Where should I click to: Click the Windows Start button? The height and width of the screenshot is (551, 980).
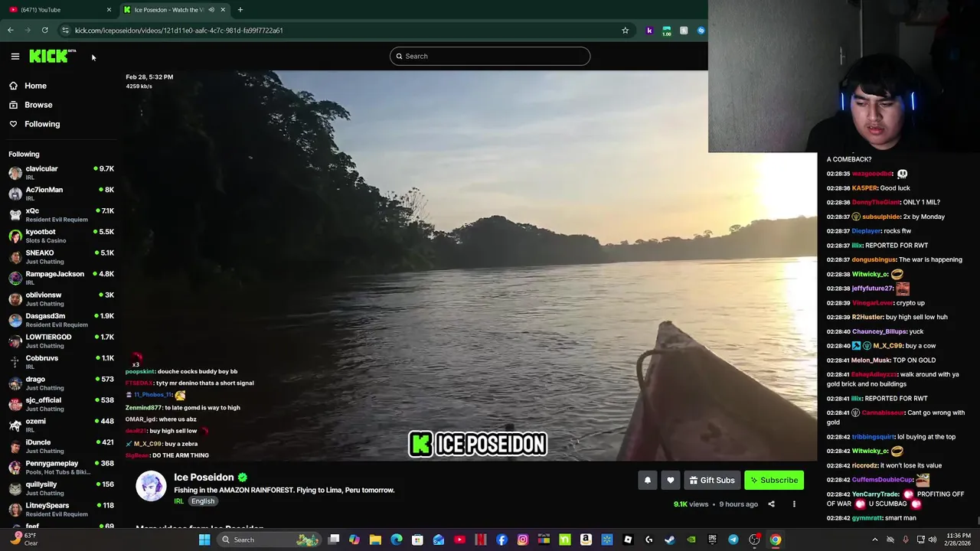(204, 540)
